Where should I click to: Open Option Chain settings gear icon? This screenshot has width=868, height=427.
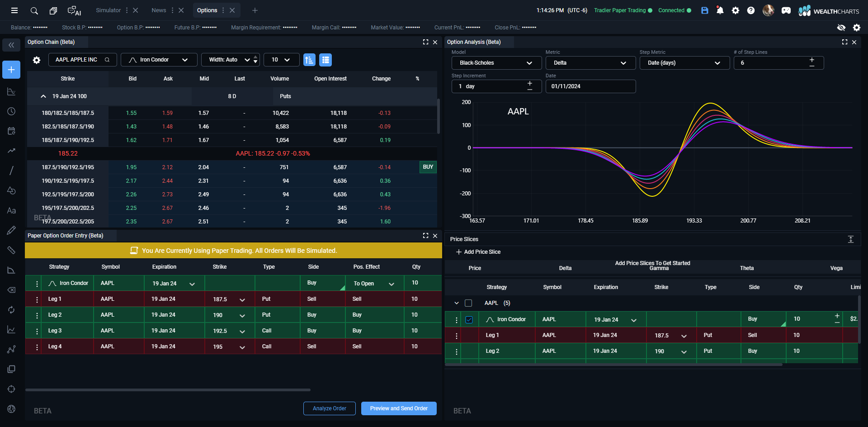(36, 60)
